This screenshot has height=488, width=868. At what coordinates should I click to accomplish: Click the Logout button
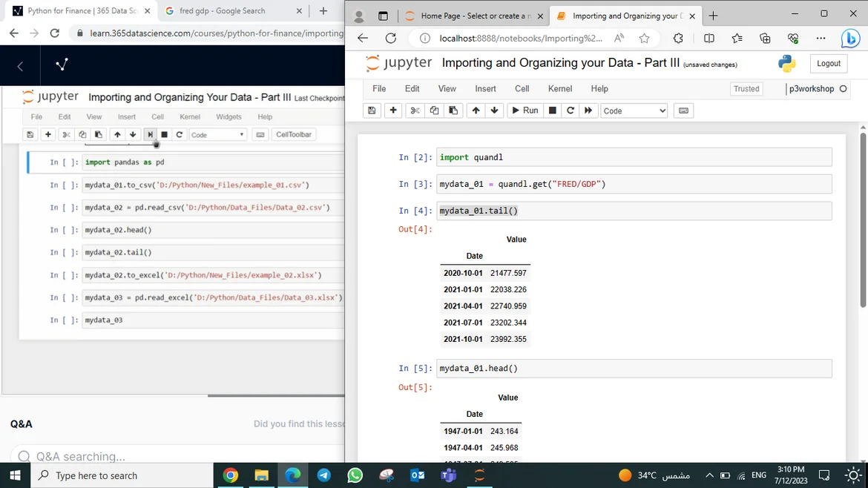click(828, 64)
